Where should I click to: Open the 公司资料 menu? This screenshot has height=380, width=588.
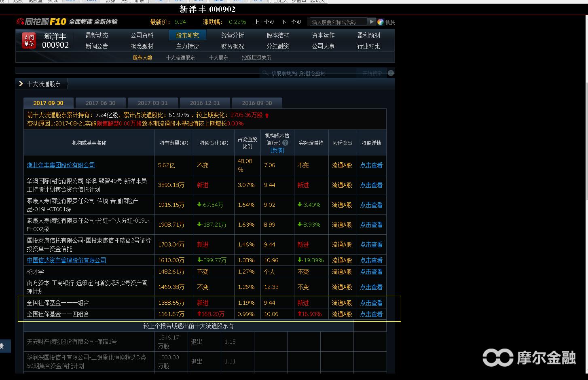tap(142, 35)
